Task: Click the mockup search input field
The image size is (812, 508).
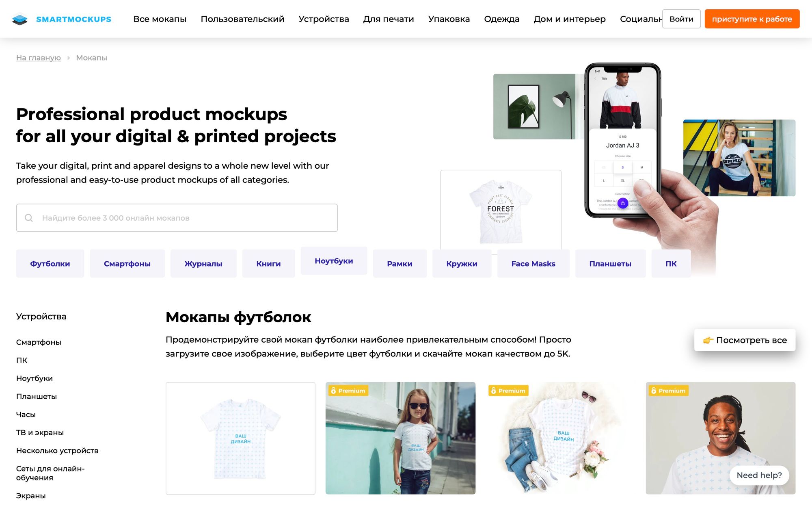Action: pos(183,218)
